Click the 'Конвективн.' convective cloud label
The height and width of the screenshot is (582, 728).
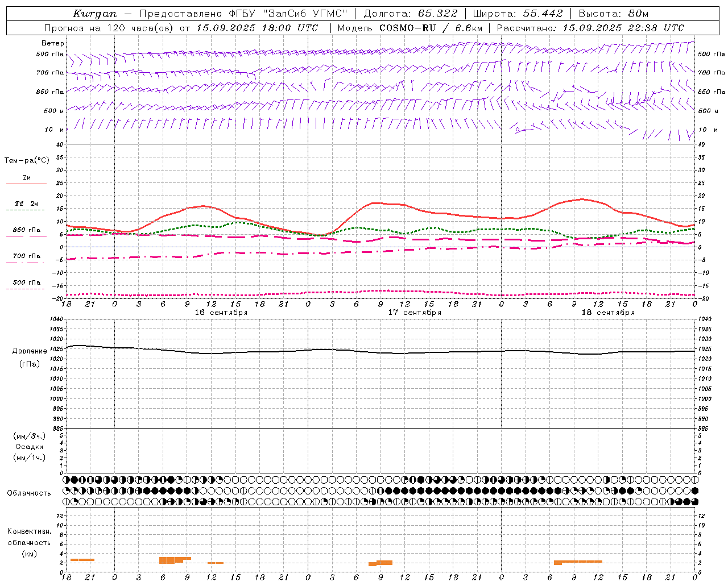pyautogui.click(x=29, y=531)
